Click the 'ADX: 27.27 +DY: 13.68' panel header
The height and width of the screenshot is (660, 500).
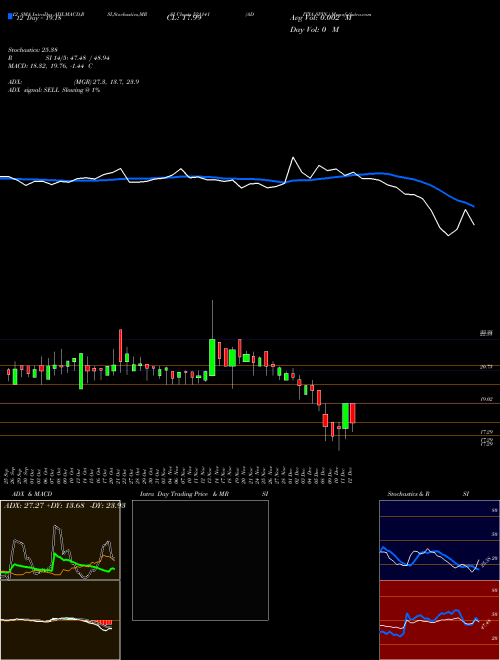click(x=64, y=505)
